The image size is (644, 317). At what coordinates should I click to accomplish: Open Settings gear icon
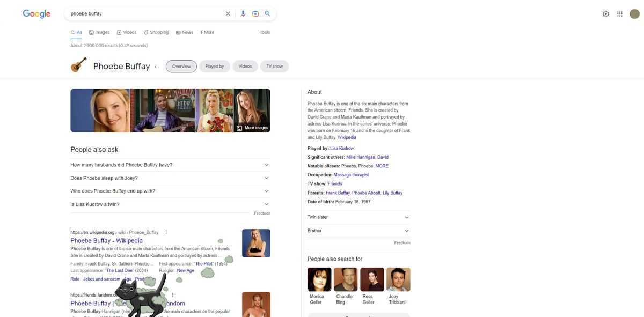(x=605, y=14)
